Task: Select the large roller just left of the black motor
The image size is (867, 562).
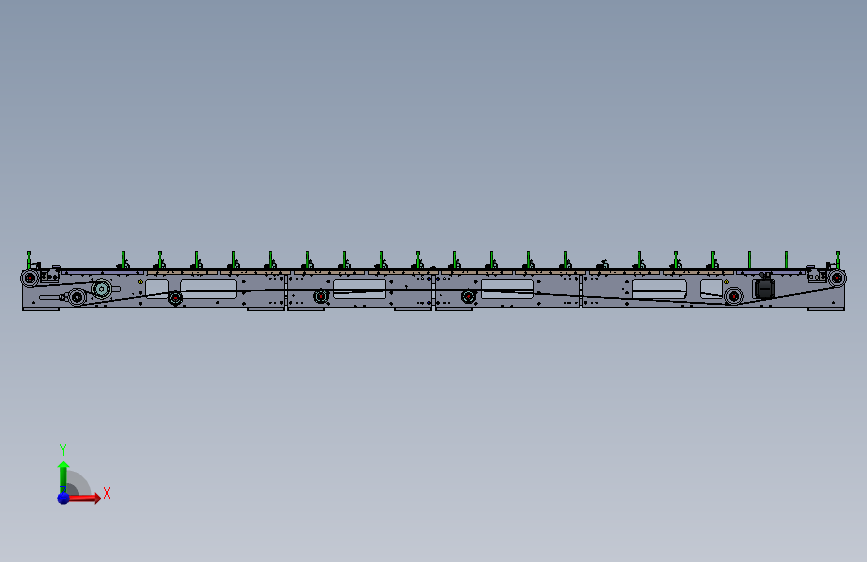Action: [x=734, y=296]
